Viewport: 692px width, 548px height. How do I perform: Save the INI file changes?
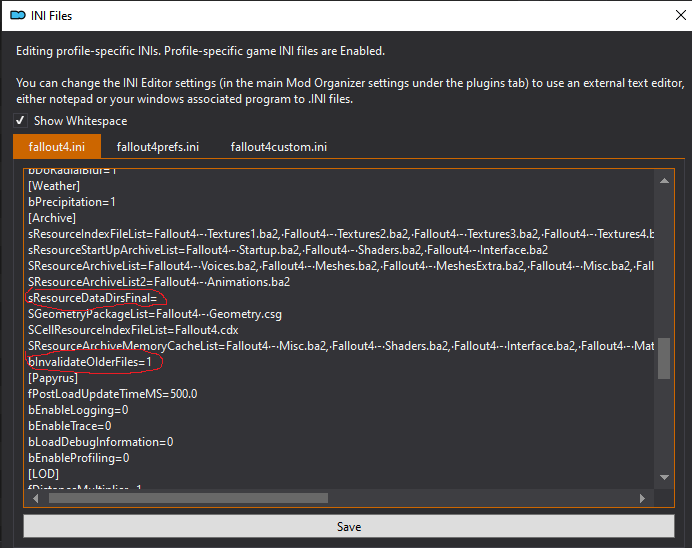pyautogui.click(x=349, y=526)
